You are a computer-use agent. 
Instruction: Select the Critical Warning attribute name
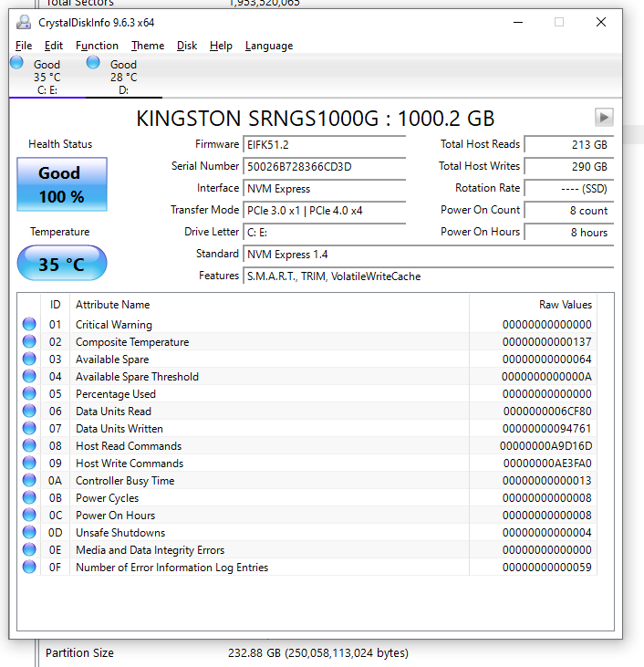pyautogui.click(x=114, y=325)
